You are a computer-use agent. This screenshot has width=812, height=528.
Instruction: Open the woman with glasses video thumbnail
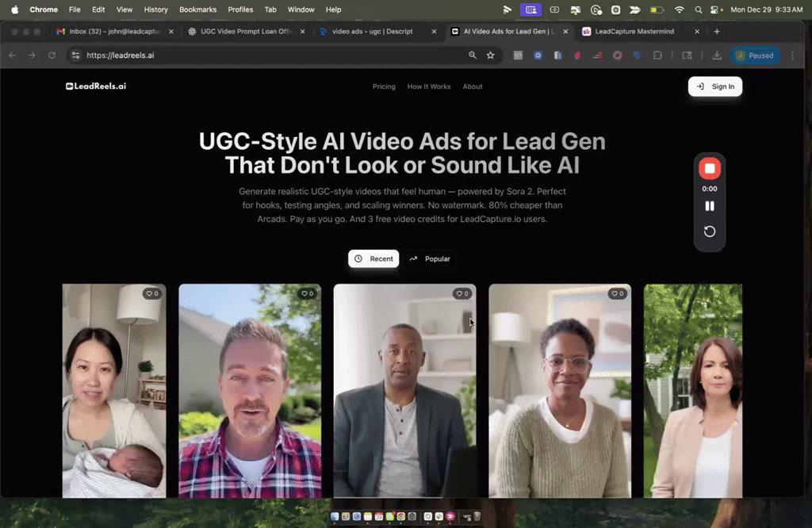point(560,391)
